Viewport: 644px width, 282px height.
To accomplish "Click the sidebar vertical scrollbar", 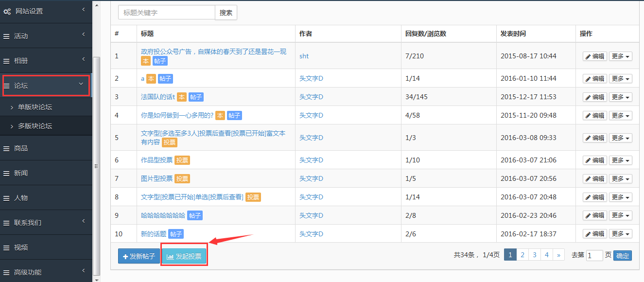I will tap(96, 165).
